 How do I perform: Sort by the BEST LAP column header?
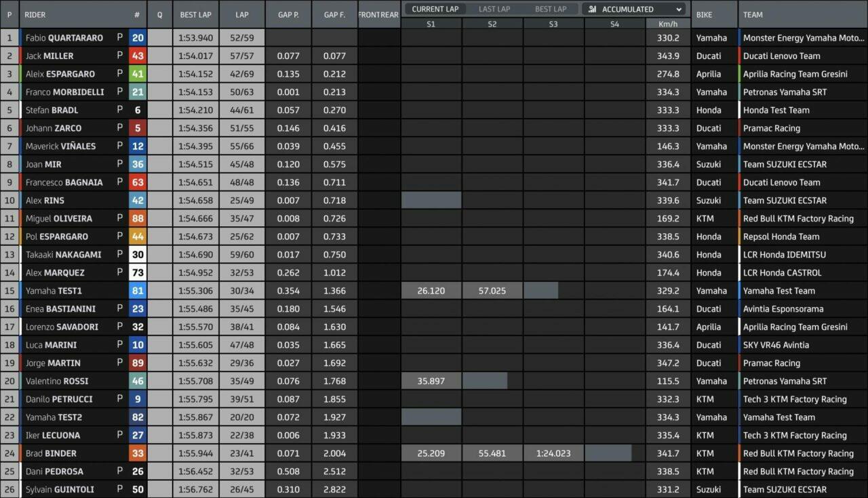(x=195, y=14)
